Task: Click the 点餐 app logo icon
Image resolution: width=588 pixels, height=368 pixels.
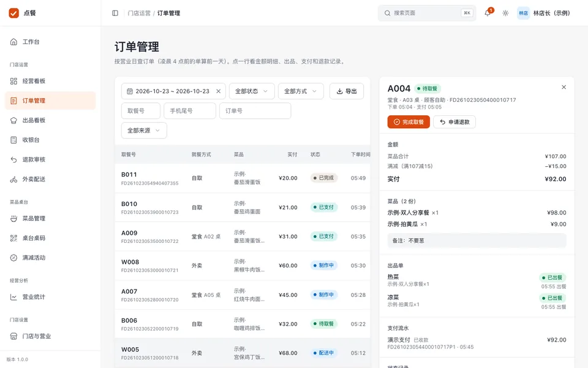Action: [14, 13]
